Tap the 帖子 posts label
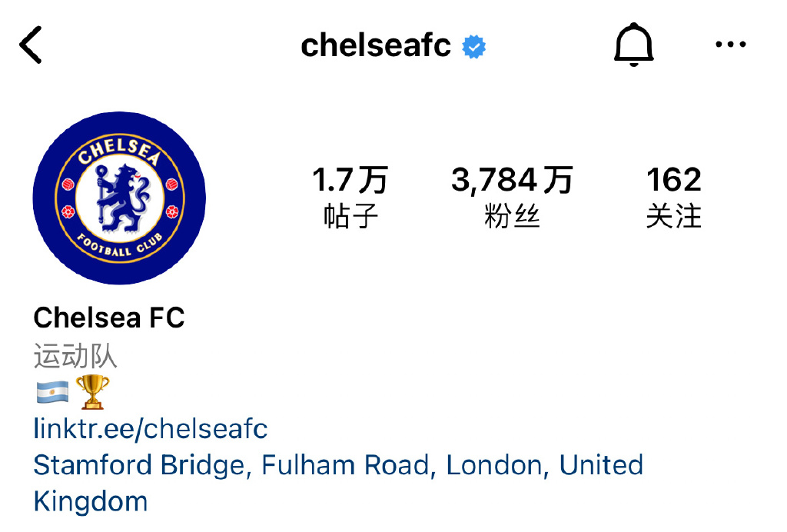Screen dimensions: 787x532 point(351,216)
